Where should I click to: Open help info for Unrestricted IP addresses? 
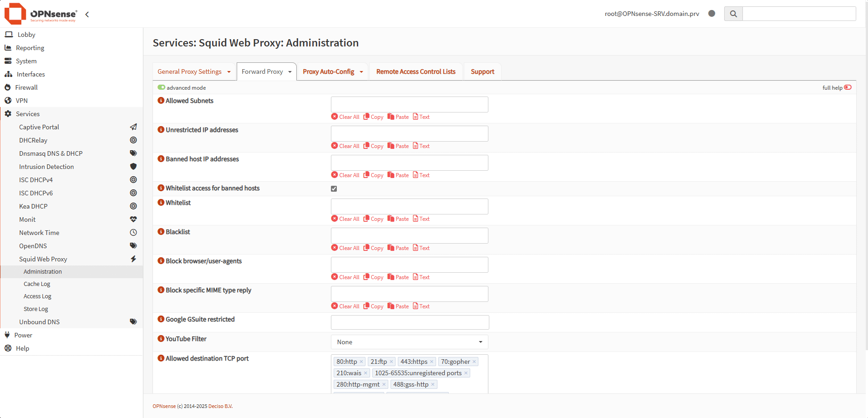(161, 130)
